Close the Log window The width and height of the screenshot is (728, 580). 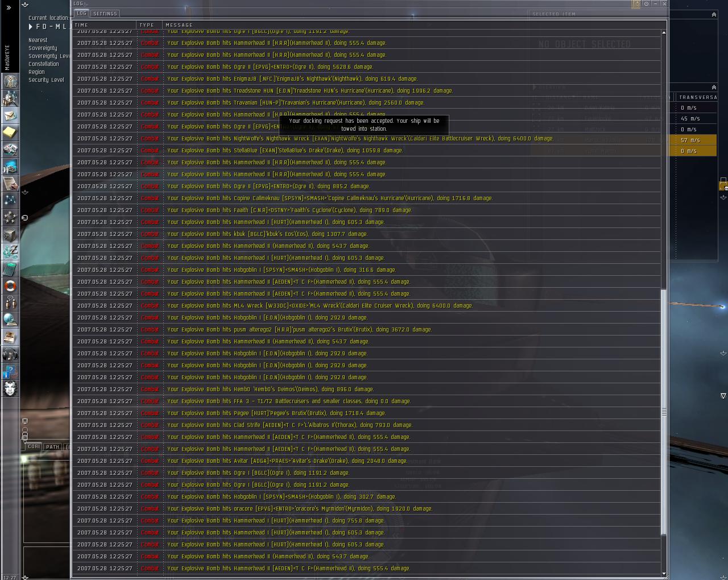pyautogui.click(x=664, y=3)
